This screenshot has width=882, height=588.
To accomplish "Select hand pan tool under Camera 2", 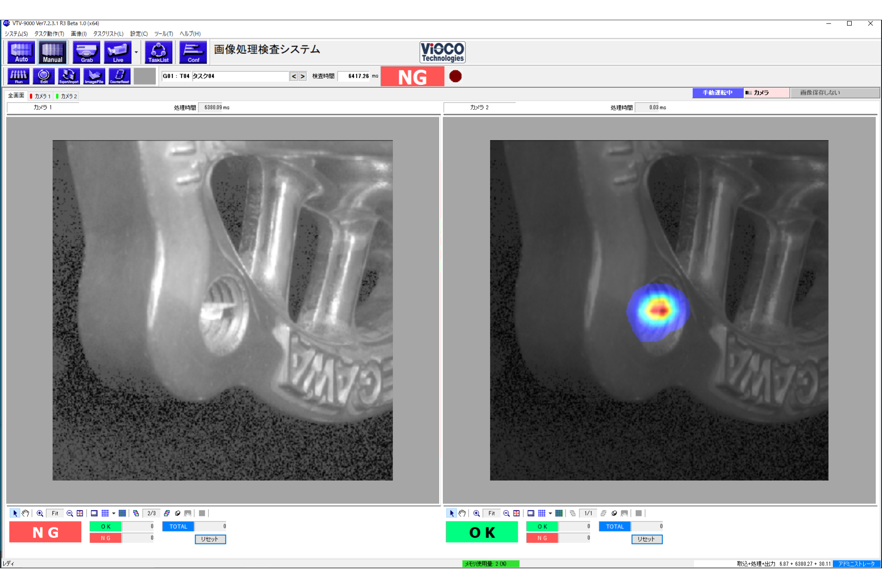I will [x=462, y=513].
